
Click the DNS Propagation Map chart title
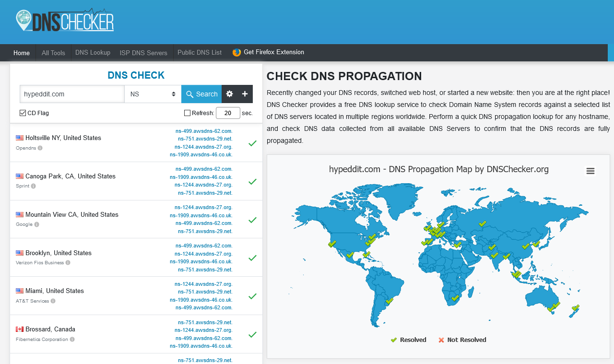coord(439,169)
